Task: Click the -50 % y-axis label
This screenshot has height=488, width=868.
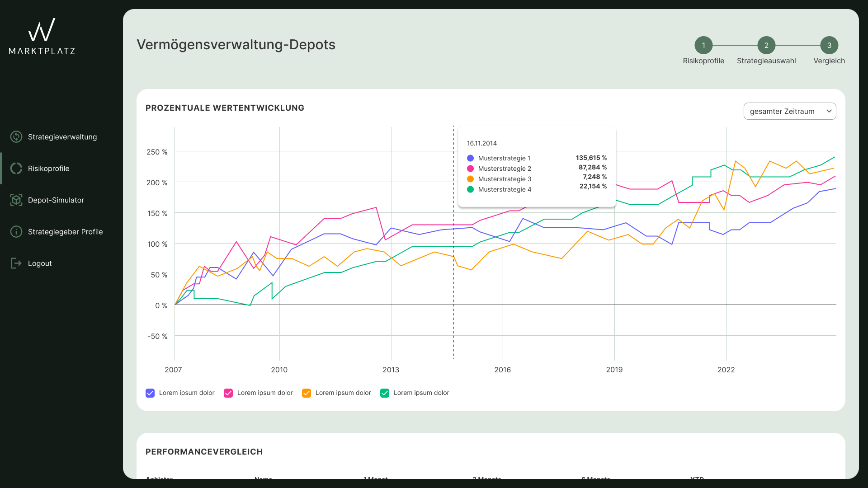Action: pos(157,336)
